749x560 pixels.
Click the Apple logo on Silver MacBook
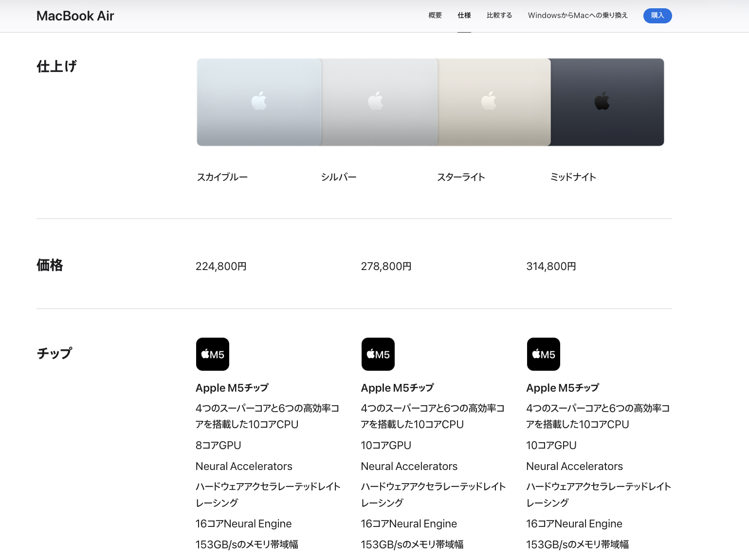[375, 100]
